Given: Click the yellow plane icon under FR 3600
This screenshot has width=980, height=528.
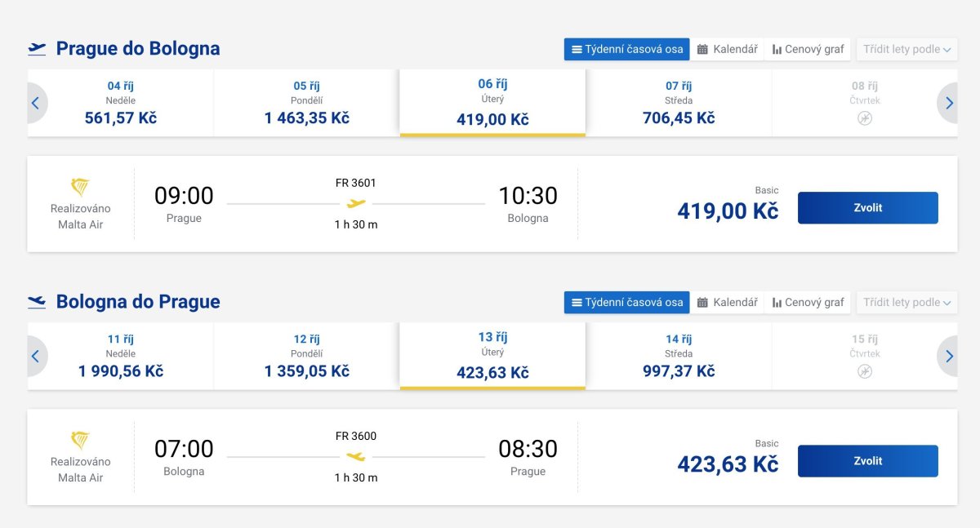Looking at the screenshot, I should coord(355,456).
